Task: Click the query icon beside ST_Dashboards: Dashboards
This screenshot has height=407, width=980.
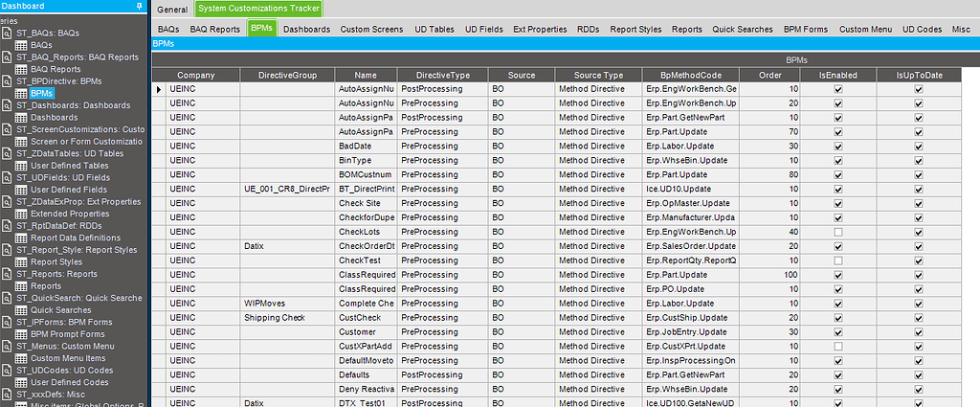Action: pos(7,105)
